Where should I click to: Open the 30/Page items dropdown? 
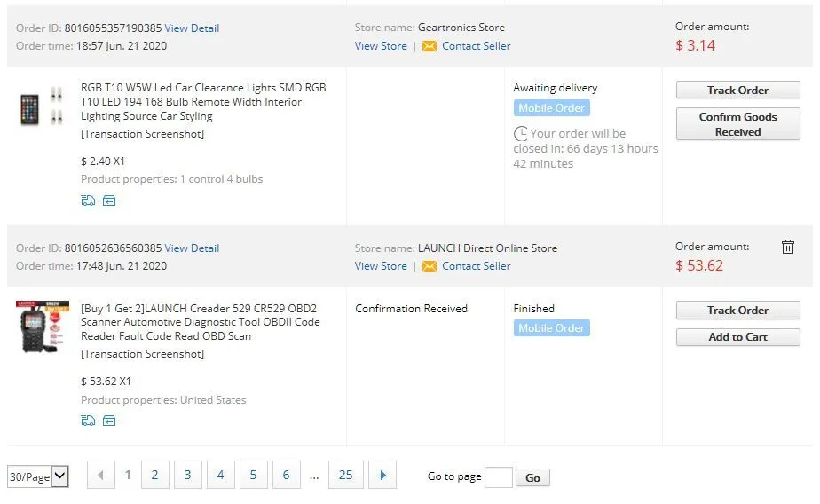tap(38, 476)
